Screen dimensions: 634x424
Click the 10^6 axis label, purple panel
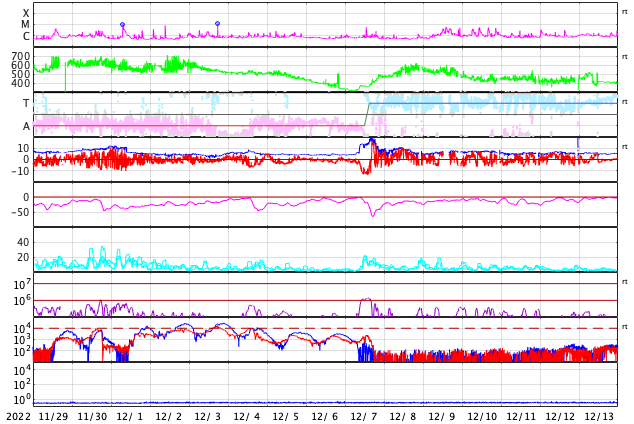click(x=22, y=301)
